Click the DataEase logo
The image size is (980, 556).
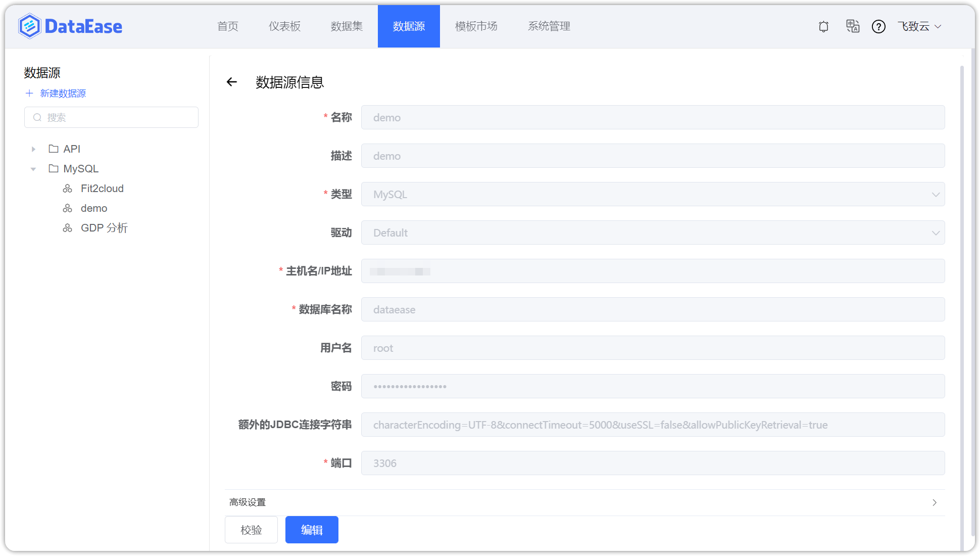tap(70, 26)
